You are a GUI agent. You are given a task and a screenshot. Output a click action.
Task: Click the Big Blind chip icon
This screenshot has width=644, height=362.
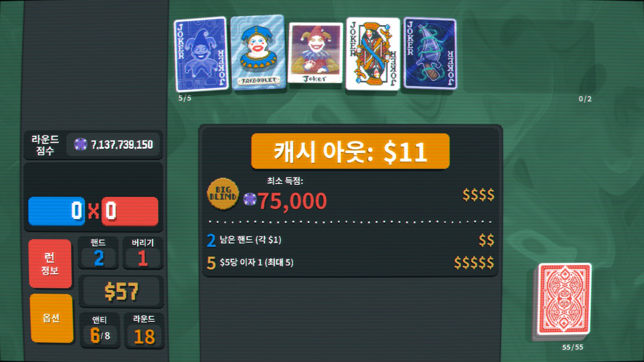pyautogui.click(x=223, y=194)
